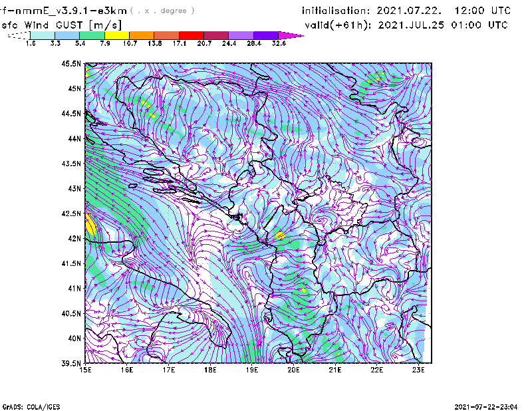Screen dimensions: 532x411
Task: Click the legend value 17.1
Action: pyautogui.click(x=180, y=43)
